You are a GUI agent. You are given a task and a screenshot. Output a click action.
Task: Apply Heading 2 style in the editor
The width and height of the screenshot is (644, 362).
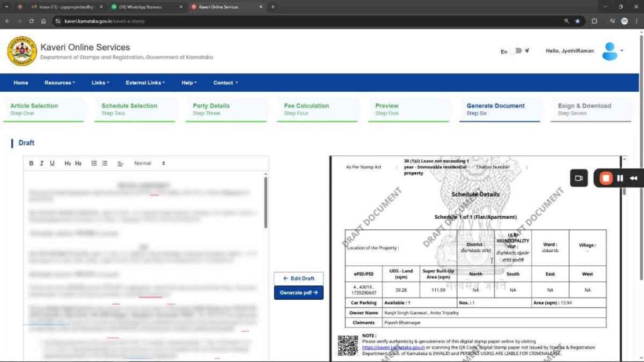[x=78, y=163]
